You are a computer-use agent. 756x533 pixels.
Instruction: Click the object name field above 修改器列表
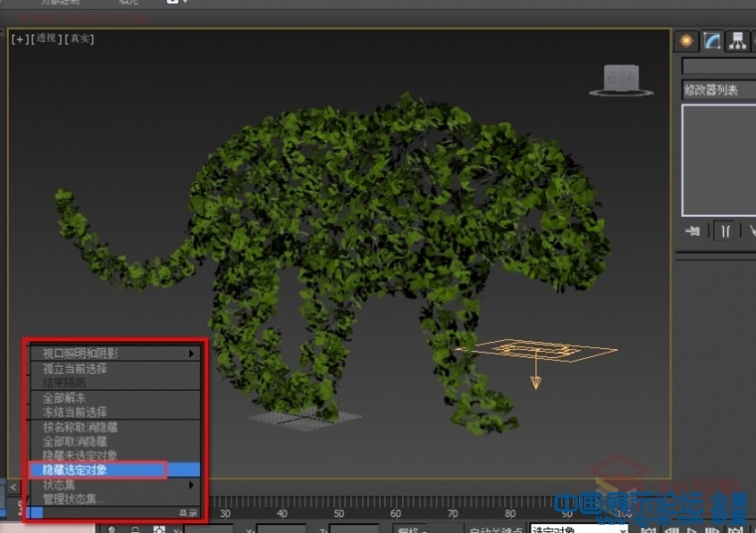(719, 66)
